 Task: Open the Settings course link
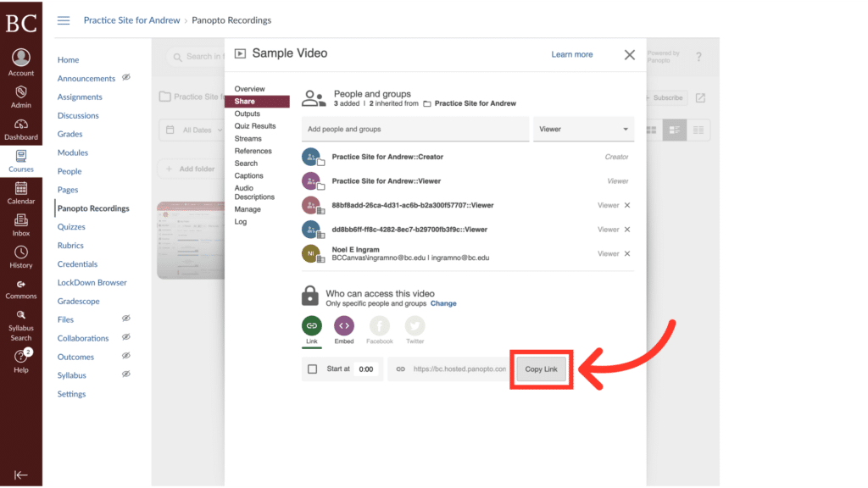71,394
